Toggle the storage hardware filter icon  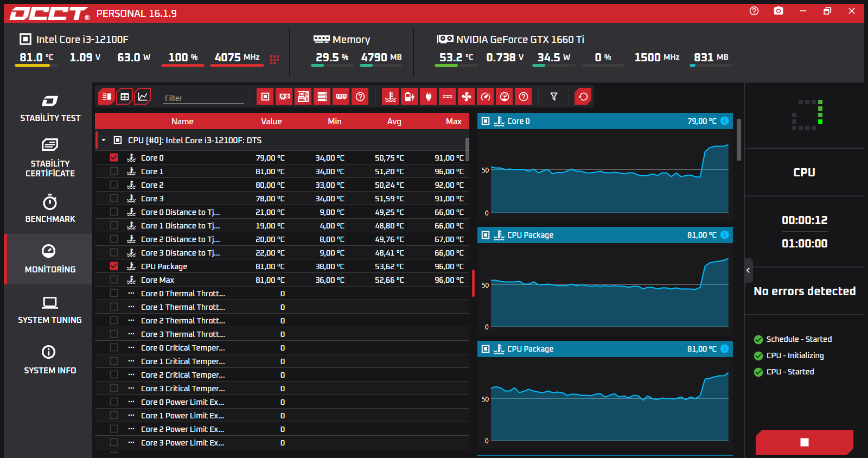[322, 97]
